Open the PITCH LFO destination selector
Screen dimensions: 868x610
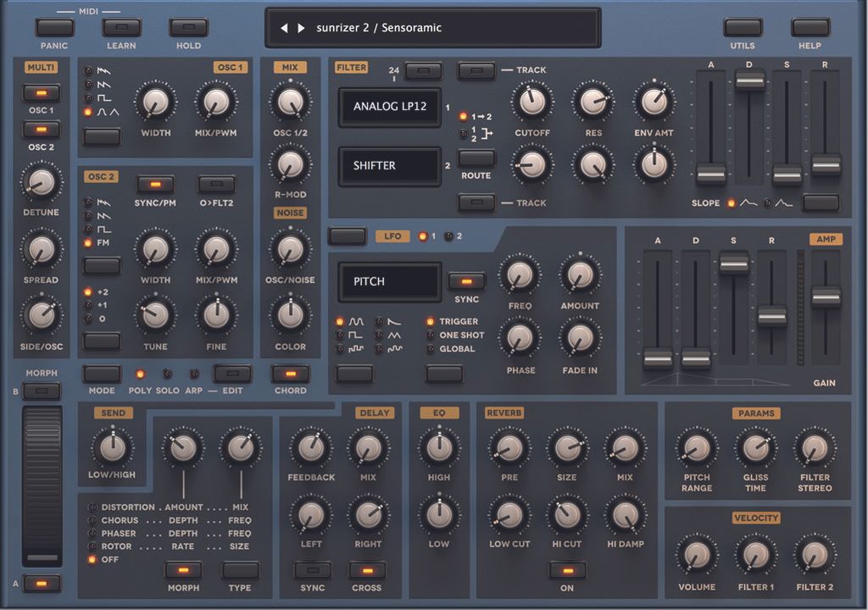point(388,280)
